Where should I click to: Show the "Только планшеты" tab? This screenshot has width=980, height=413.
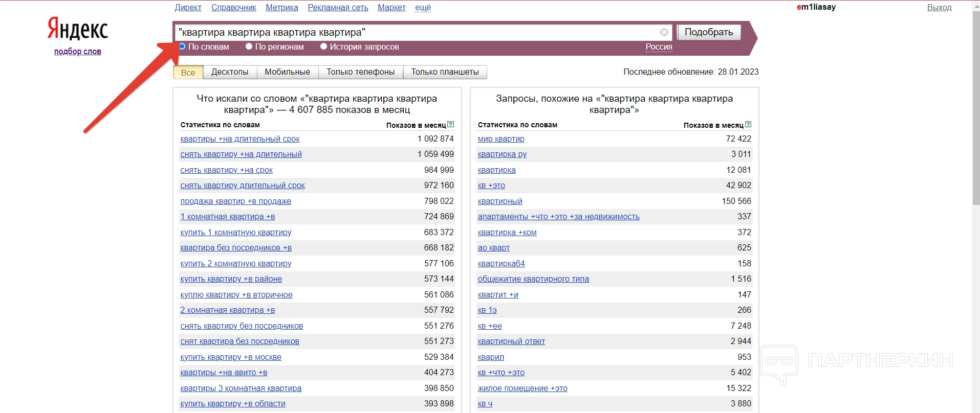click(445, 72)
